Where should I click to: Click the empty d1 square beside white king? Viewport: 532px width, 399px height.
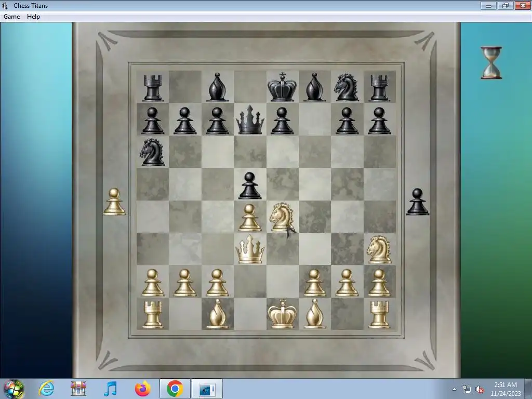[250, 314]
